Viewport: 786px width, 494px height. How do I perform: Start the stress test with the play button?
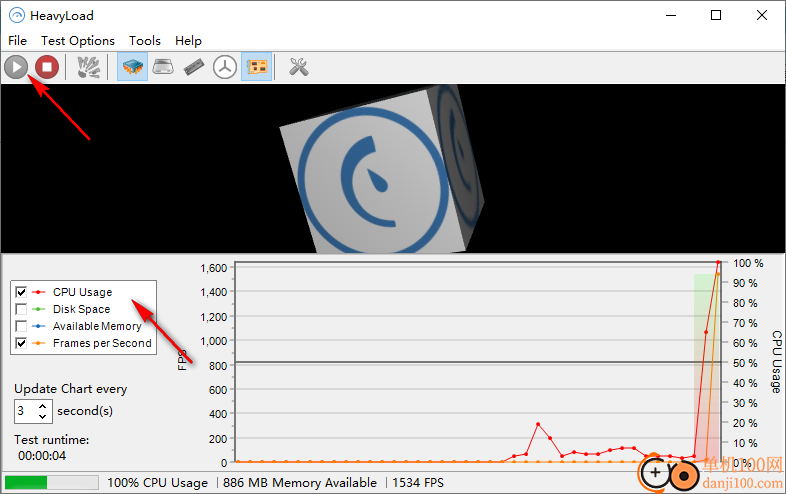pyautogui.click(x=16, y=67)
